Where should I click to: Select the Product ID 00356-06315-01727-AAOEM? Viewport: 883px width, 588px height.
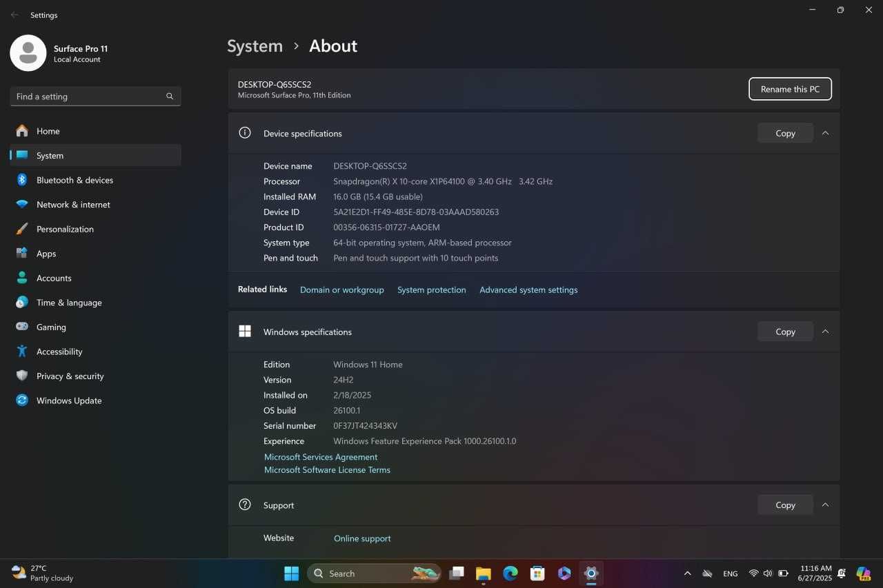coord(386,227)
